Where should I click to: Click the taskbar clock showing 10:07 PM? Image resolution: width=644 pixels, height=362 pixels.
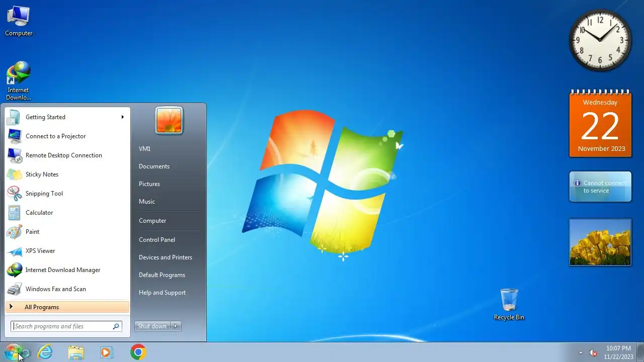click(618, 352)
